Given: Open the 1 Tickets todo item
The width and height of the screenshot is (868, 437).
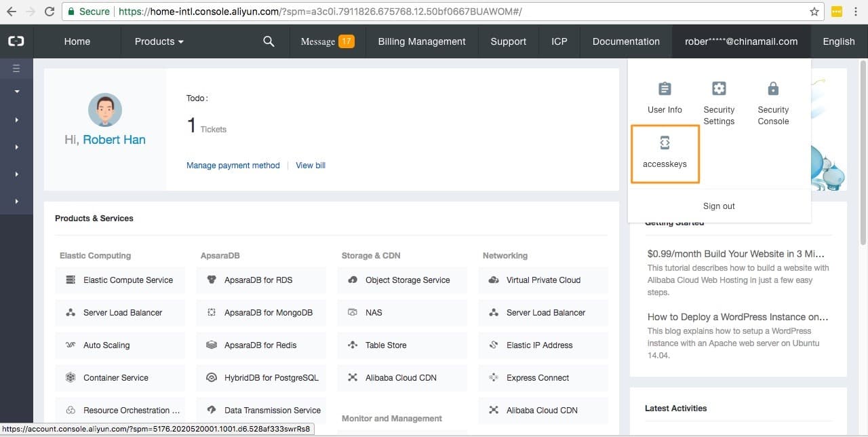Looking at the screenshot, I should click(207, 126).
